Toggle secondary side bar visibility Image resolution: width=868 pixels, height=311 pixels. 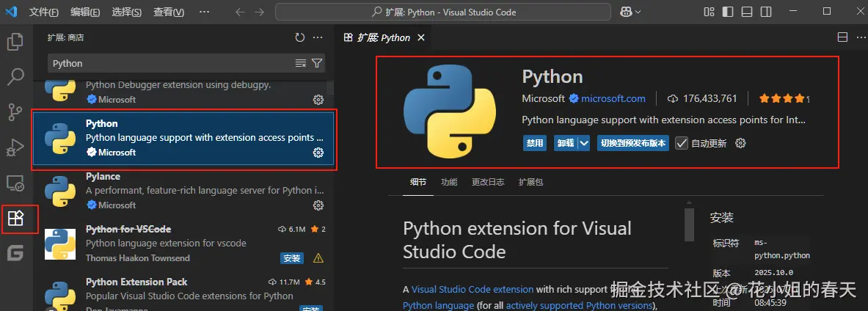765,12
